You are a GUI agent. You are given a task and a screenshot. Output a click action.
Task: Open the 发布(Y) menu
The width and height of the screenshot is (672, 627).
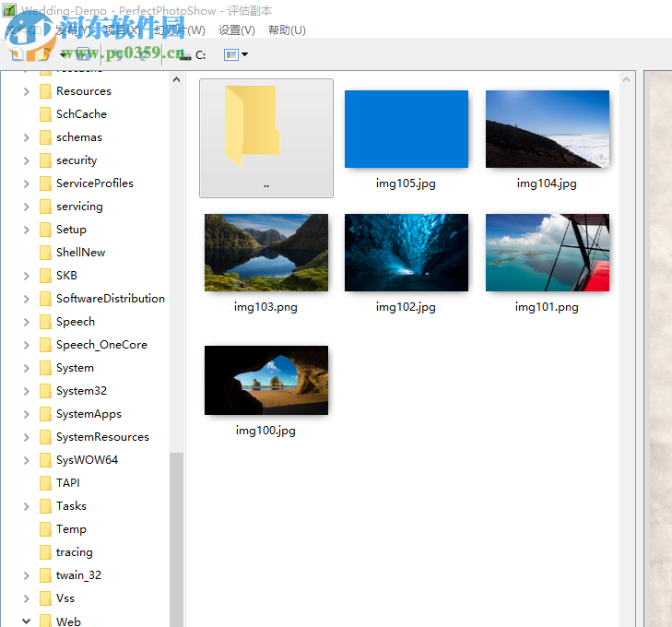(74, 30)
